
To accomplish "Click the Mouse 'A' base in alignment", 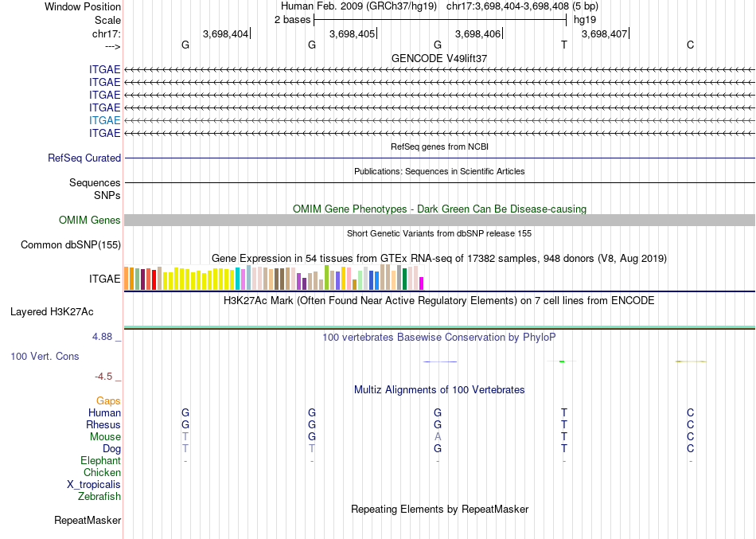I will pyautogui.click(x=438, y=437).
